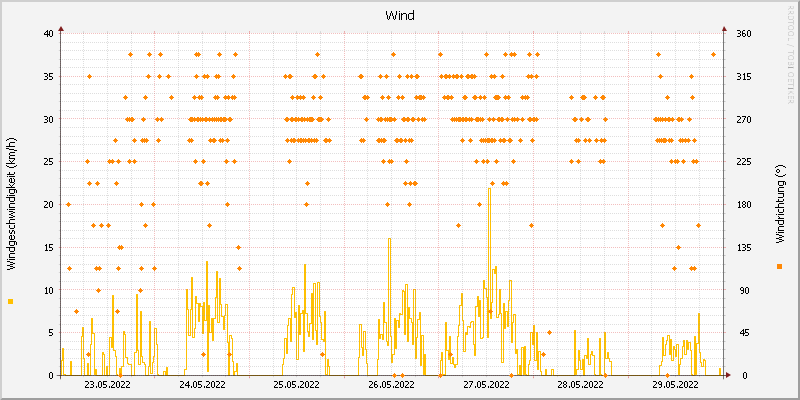Click the tallest wind speed peak on 27.05.2022
800x400 pixels.
click(x=490, y=189)
